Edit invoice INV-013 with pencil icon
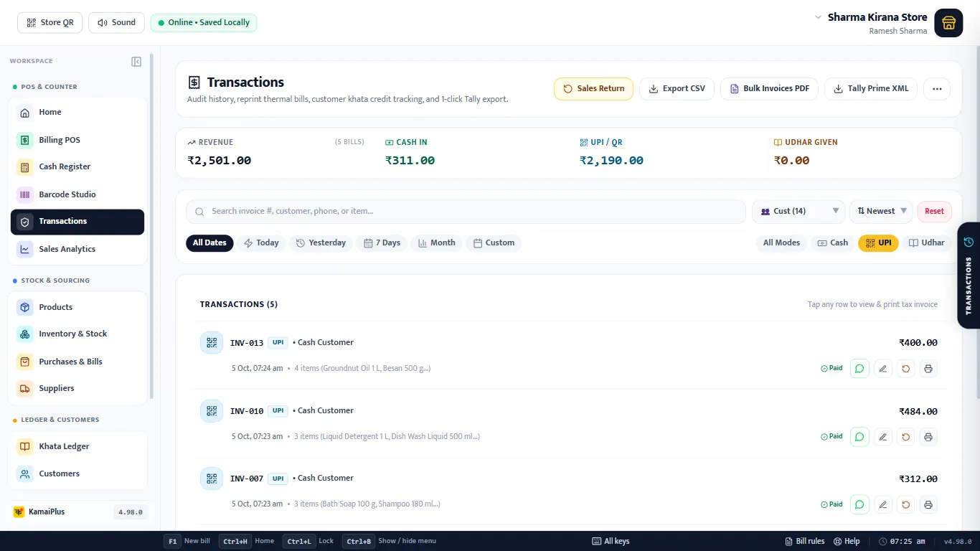 click(883, 369)
